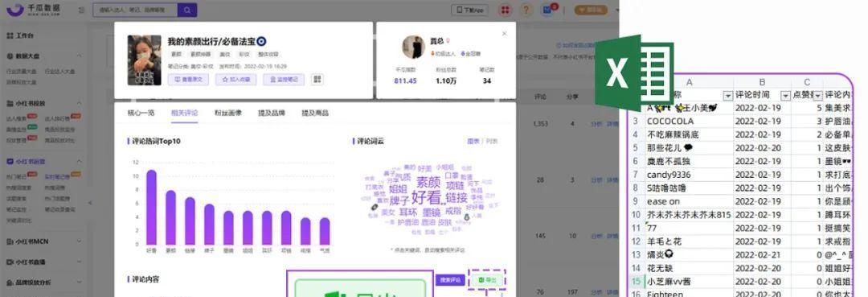Select the 羊毛と花 cell in Excel
The image size is (868, 297).
pyautogui.click(x=690, y=241)
